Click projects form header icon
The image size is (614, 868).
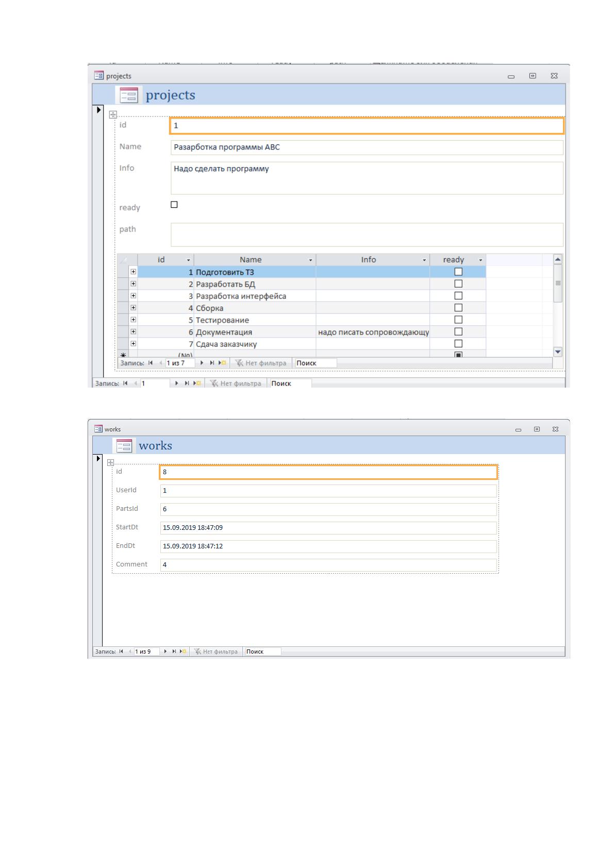click(129, 95)
